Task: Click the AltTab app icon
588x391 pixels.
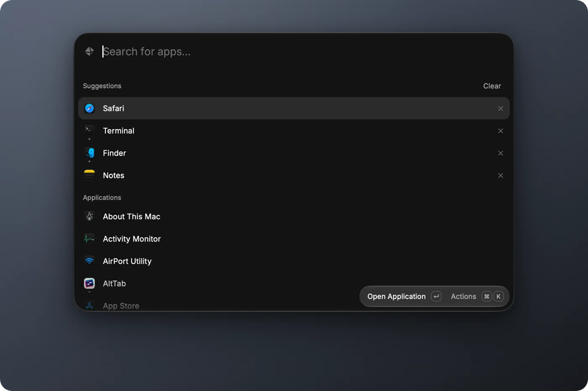Action: (89, 283)
